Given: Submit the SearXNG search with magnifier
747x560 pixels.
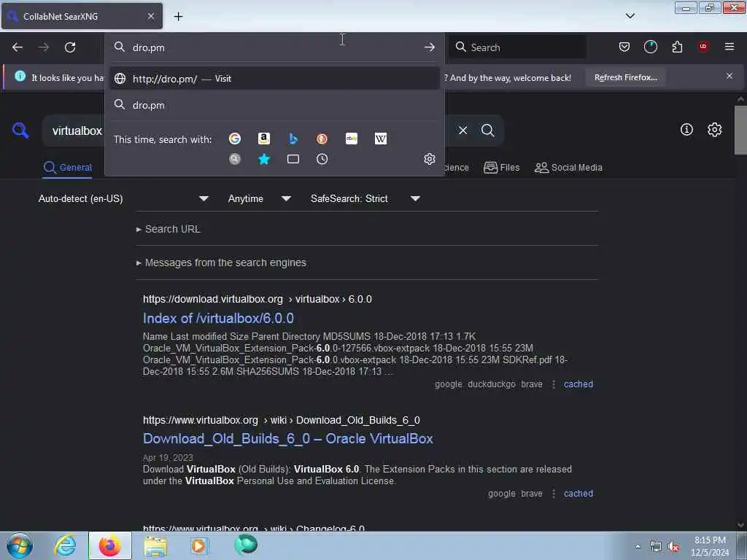Looking at the screenshot, I should coord(487,130).
